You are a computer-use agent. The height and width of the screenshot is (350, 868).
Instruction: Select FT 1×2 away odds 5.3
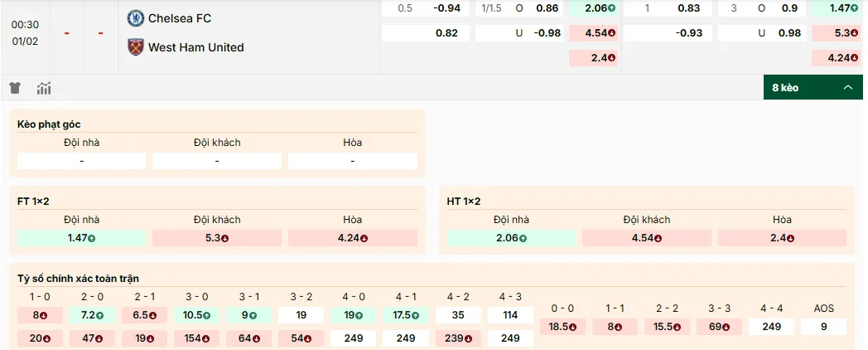(x=217, y=238)
